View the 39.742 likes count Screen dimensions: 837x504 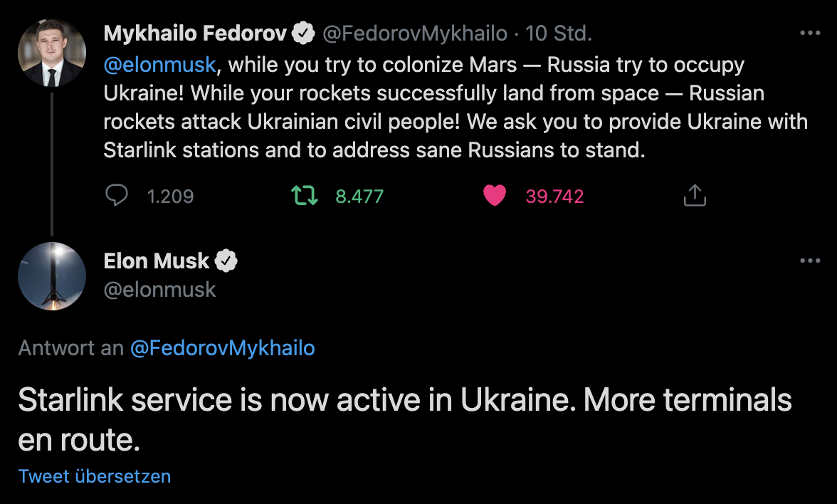(554, 196)
